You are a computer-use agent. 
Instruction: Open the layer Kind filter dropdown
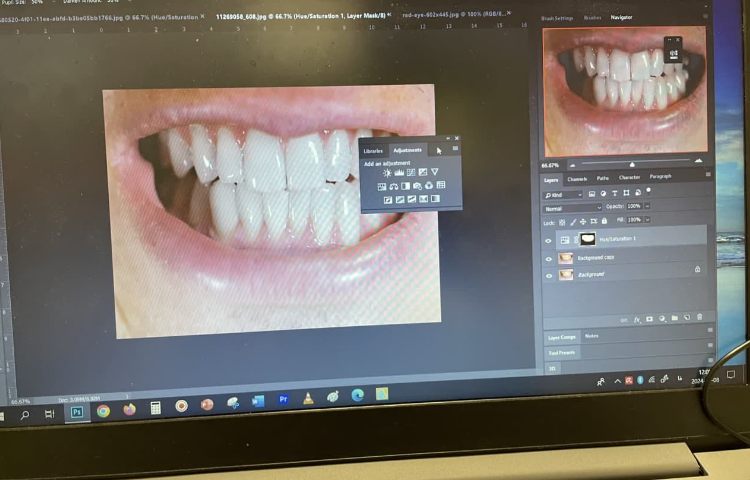tap(563, 193)
